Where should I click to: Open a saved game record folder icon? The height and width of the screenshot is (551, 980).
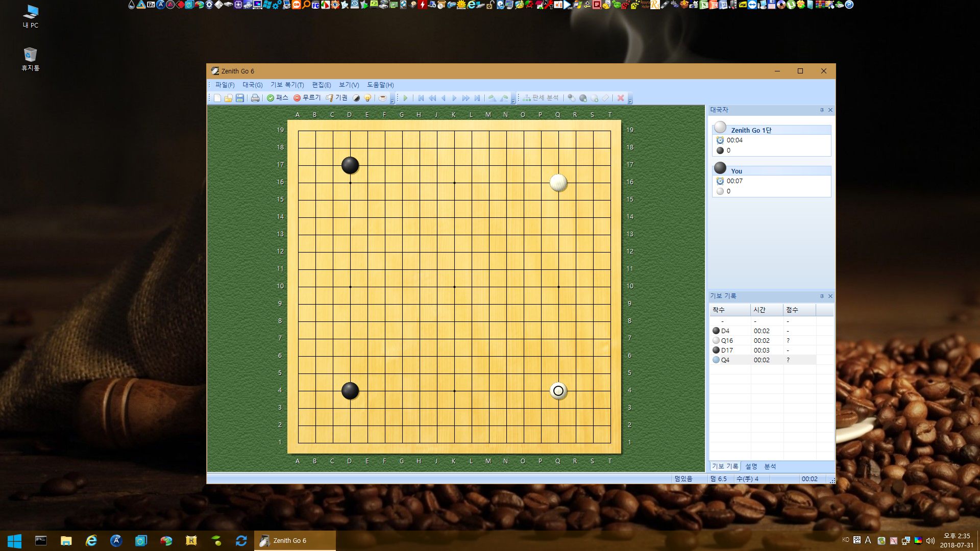[229, 98]
